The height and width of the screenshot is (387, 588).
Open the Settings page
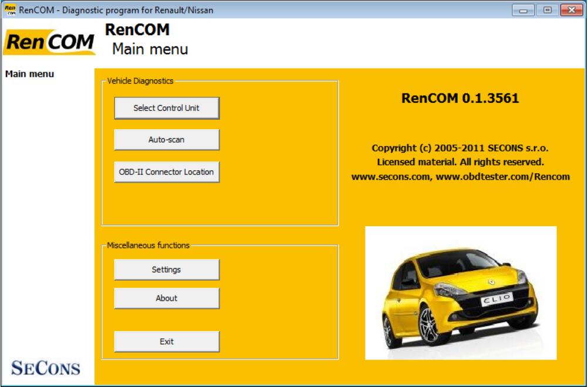[x=167, y=270]
